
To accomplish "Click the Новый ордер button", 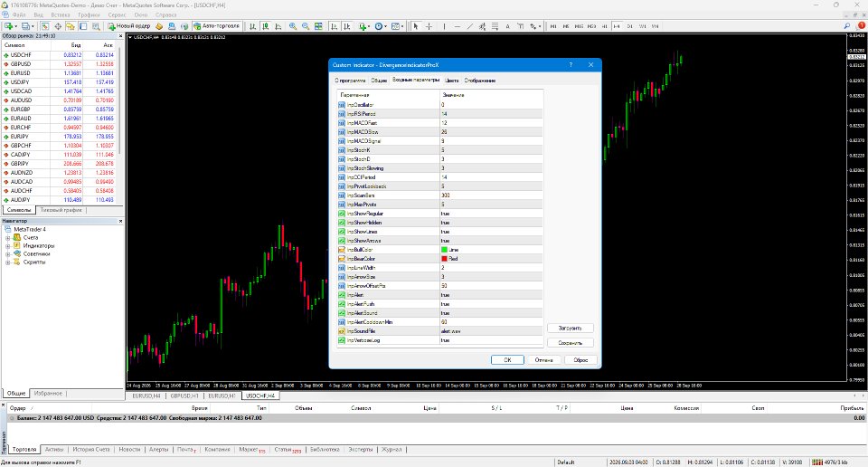I will [x=129, y=26].
